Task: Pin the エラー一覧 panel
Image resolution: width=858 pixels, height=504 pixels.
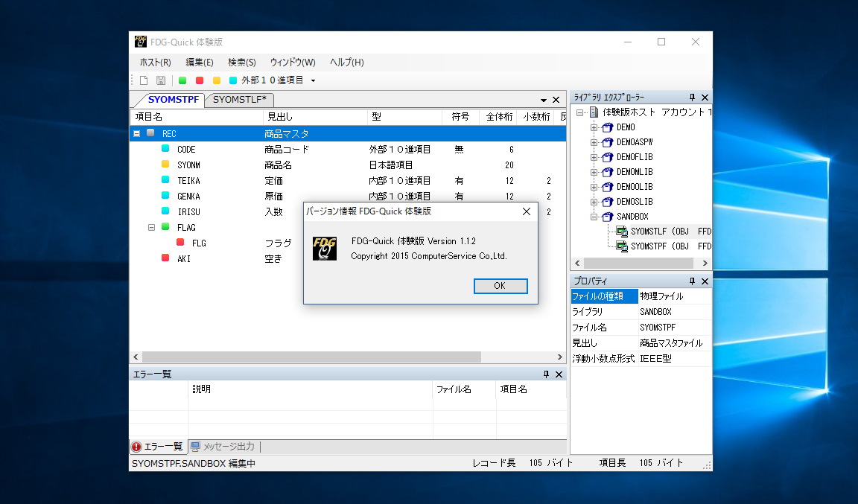Action: coord(545,374)
